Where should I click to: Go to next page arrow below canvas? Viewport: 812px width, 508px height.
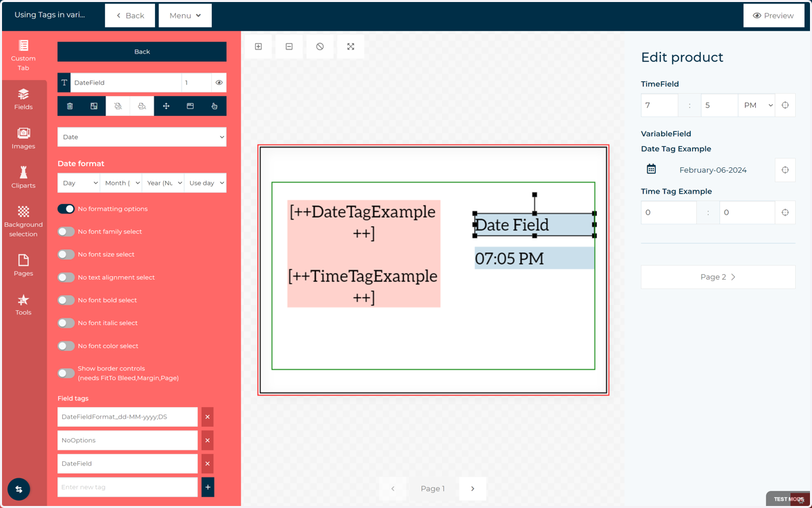click(472, 488)
